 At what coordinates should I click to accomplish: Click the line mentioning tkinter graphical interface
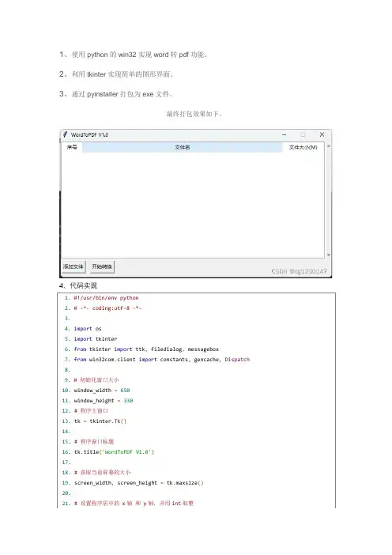click(116, 74)
